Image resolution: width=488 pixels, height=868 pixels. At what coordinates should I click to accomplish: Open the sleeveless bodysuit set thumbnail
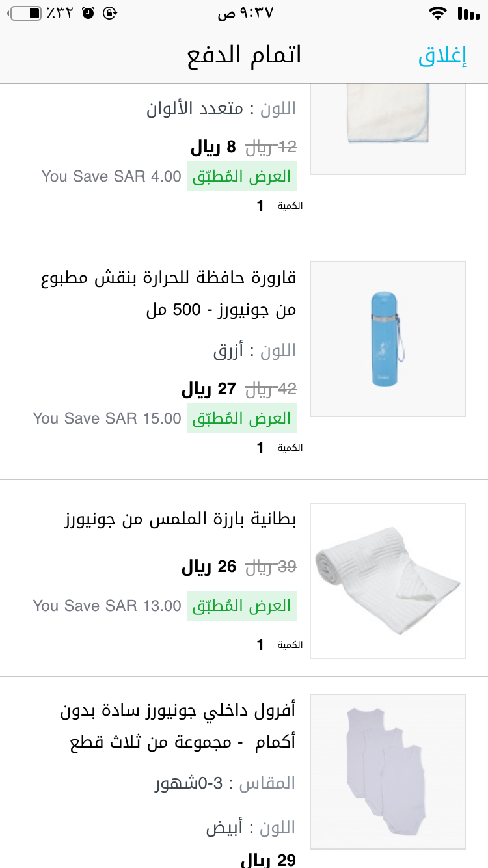(387, 771)
